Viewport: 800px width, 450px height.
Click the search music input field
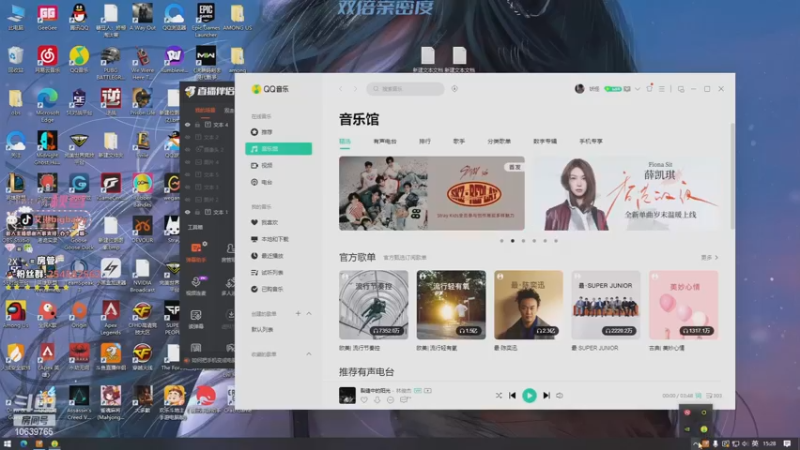(405, 89)
